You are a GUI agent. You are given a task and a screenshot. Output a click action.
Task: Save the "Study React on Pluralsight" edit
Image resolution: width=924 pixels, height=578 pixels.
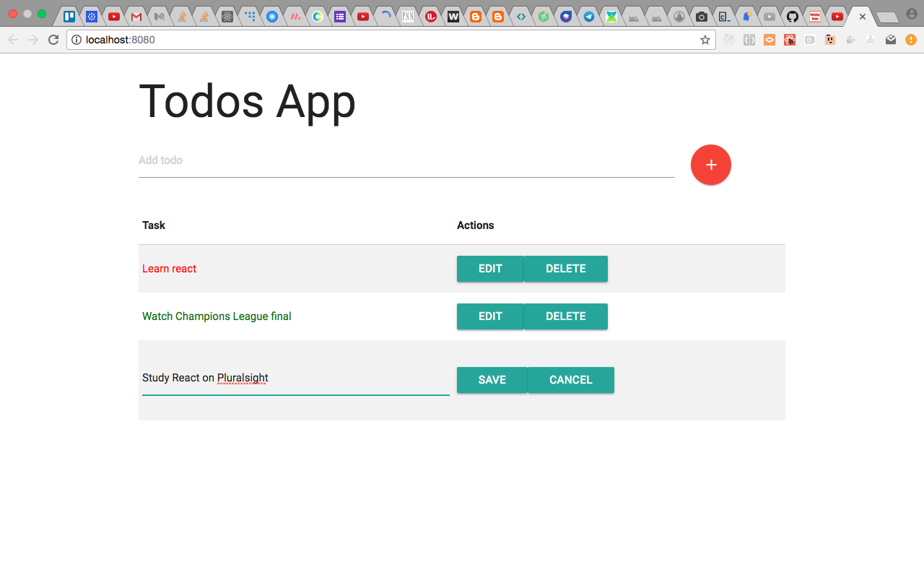[x=492, y=379]
